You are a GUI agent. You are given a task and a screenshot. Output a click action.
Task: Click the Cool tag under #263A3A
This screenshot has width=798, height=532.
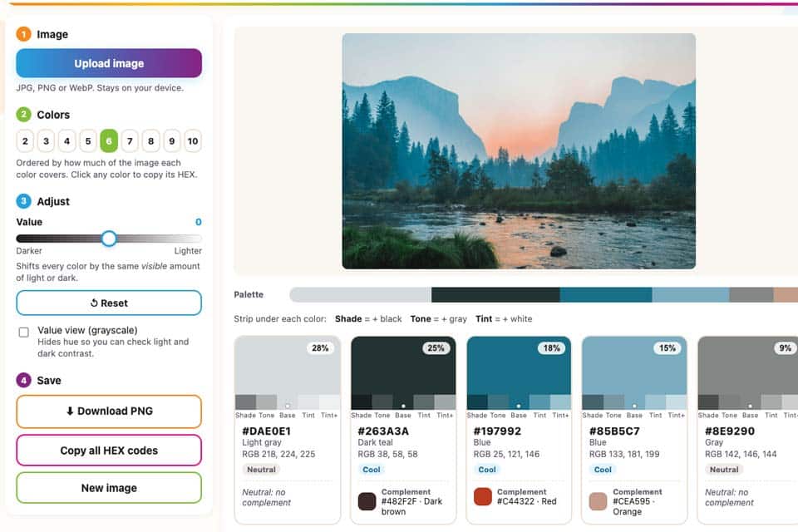pyautogui.click(x=371, y=470)
